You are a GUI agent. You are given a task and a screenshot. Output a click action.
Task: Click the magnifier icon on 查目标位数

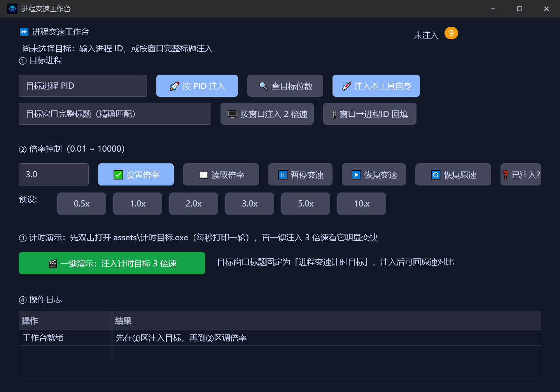(x=263, y=86)
